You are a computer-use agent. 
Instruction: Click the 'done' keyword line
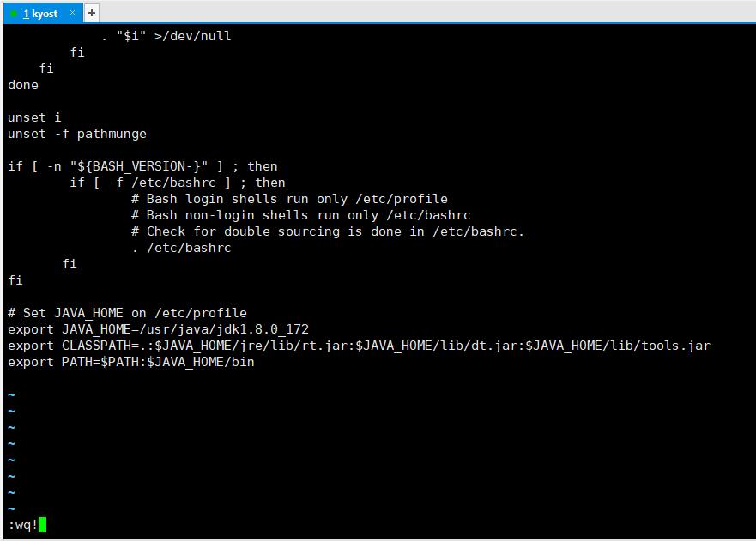23,85
